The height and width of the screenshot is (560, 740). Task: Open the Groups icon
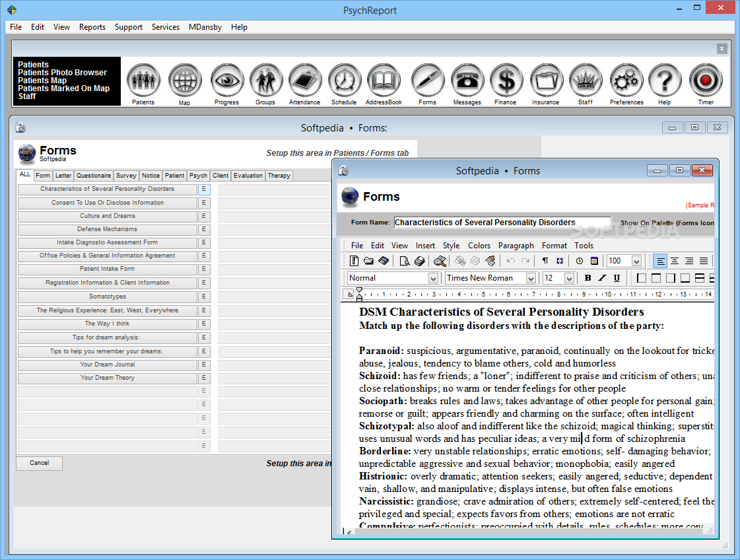(266, 81)
